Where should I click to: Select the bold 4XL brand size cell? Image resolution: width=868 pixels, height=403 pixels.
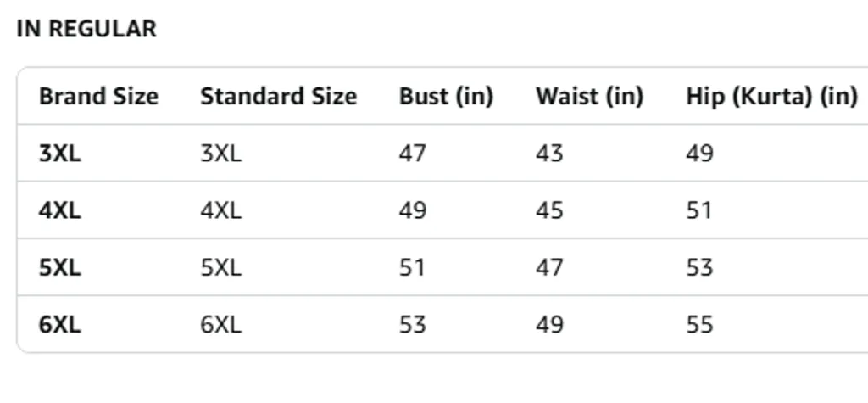[60, 210]
